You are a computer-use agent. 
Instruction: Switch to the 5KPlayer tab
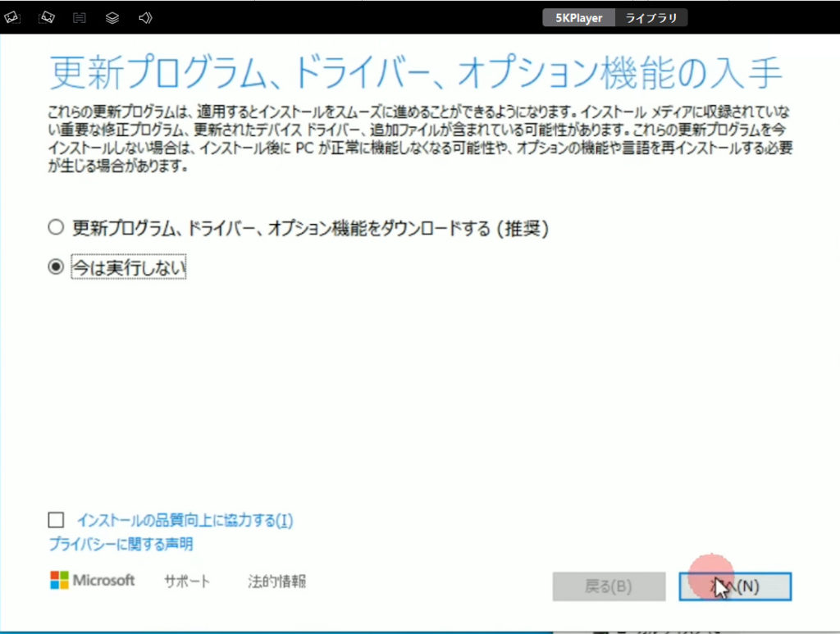[579, 18]
